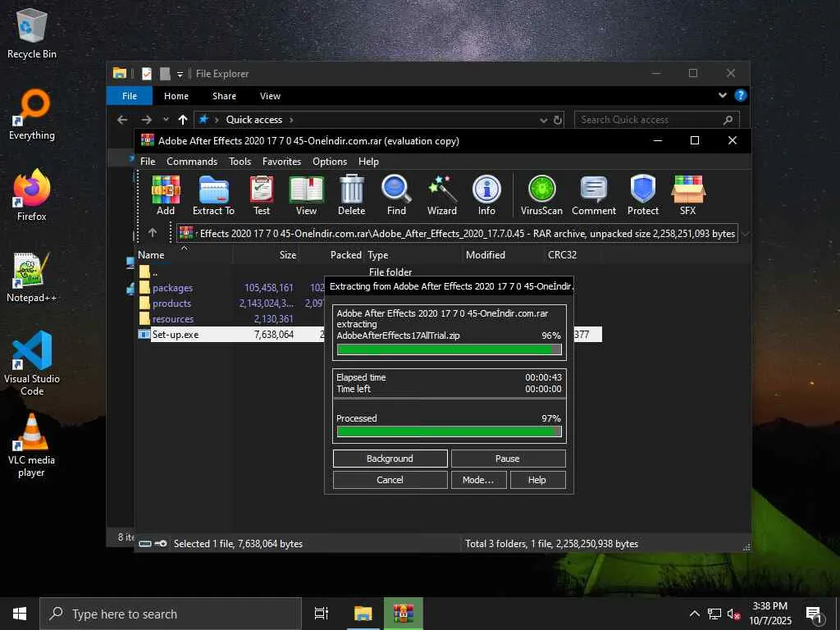This screenshot has width=840, height=630.
Task: Launch Visual Studio Code desktop shortcut
Action: pos(32,363)
